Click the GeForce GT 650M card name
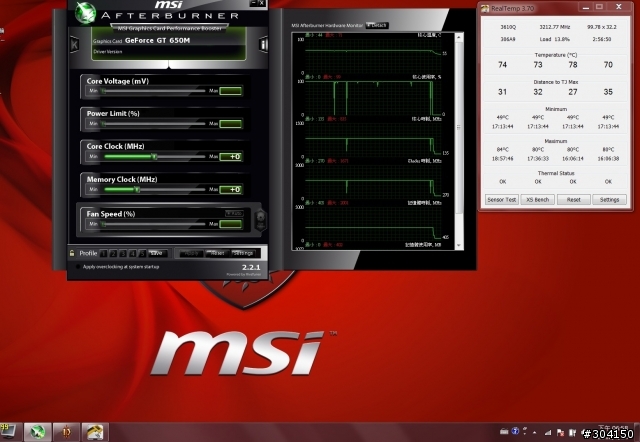The height and width of the screenshot is (442, 640). tap(158, 40)
